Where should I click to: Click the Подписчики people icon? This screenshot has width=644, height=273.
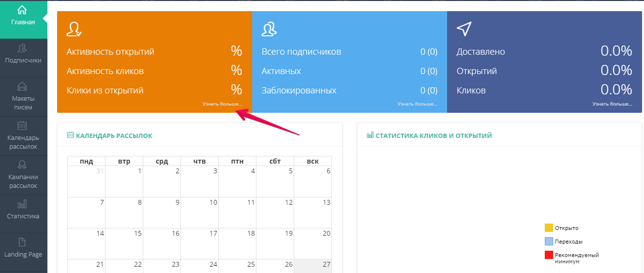(22, 48)
